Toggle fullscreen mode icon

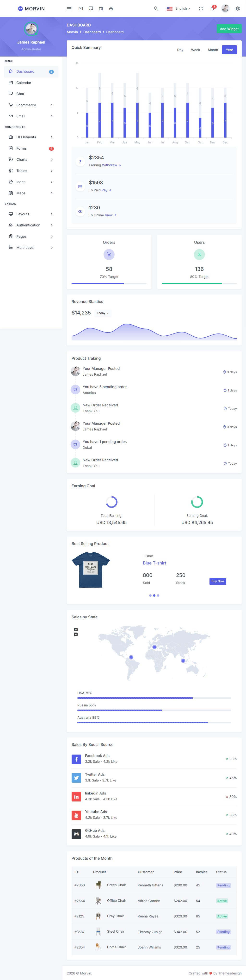(201, 8)
